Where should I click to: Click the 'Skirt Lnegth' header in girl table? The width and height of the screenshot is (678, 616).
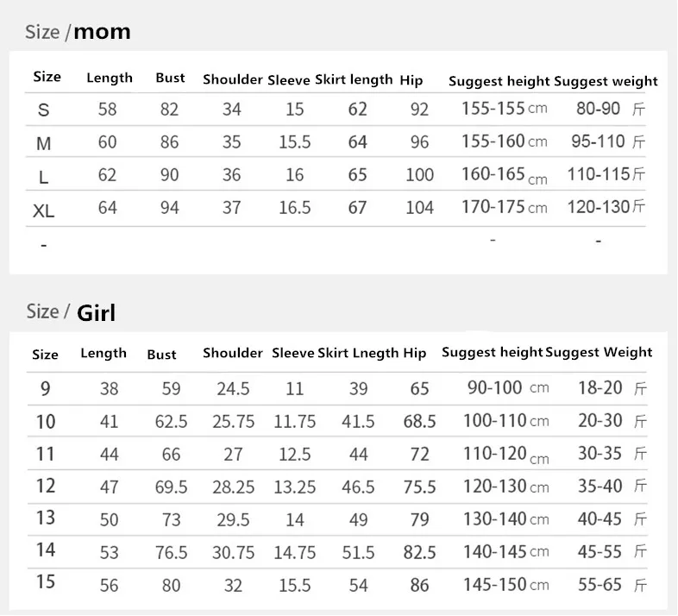[358, 353]
